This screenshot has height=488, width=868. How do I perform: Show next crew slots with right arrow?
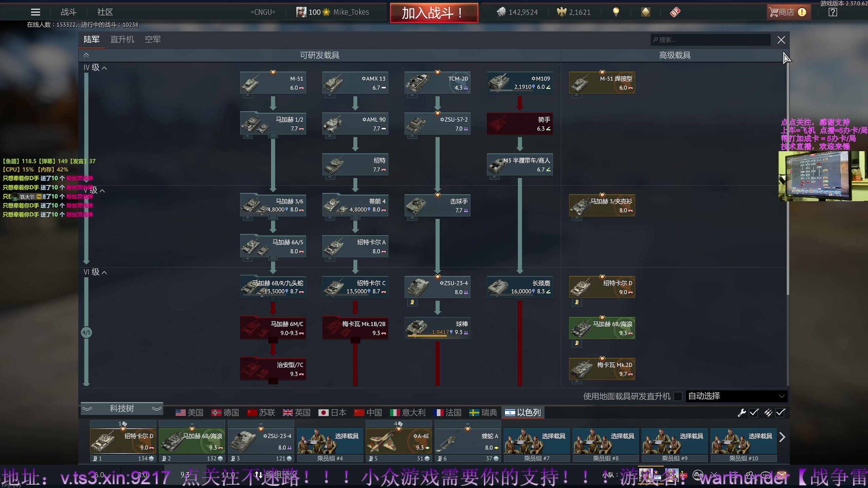[x=782, y=437]
